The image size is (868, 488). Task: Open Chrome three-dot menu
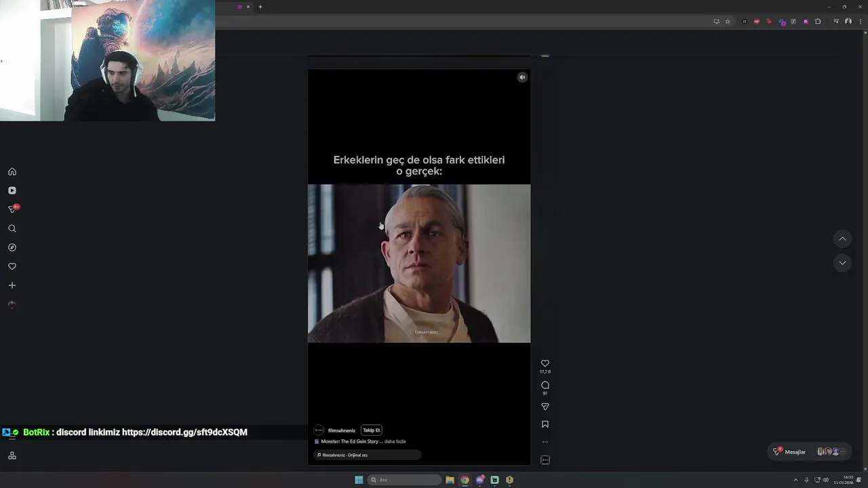[x=859, y=22]
